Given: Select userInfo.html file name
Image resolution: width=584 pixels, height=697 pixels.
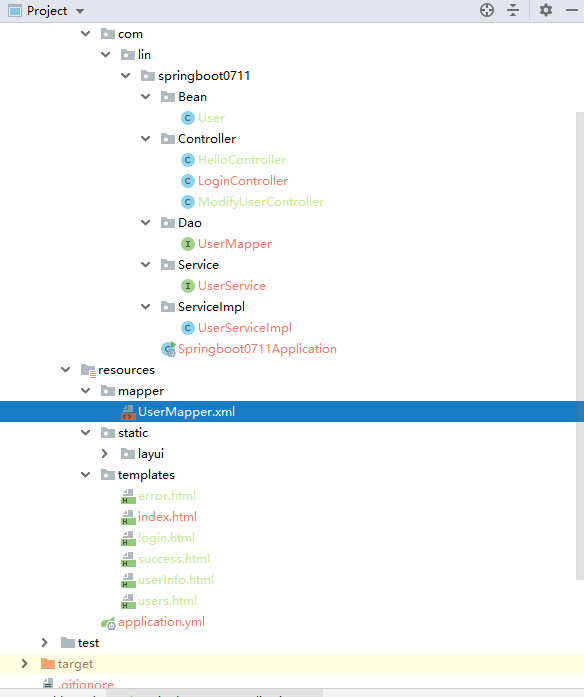Looking at the screenshot, I should [x=176, y=580].
